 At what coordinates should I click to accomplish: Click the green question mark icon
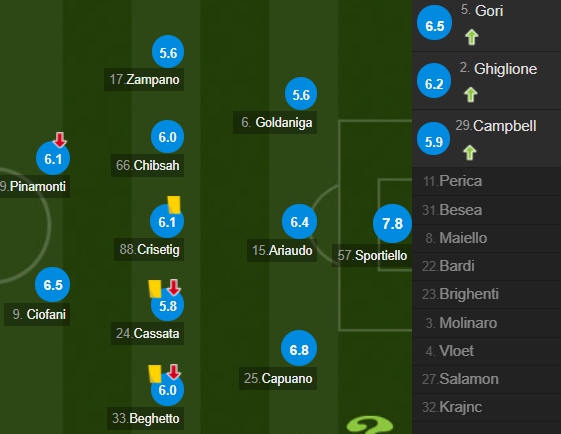370,425
